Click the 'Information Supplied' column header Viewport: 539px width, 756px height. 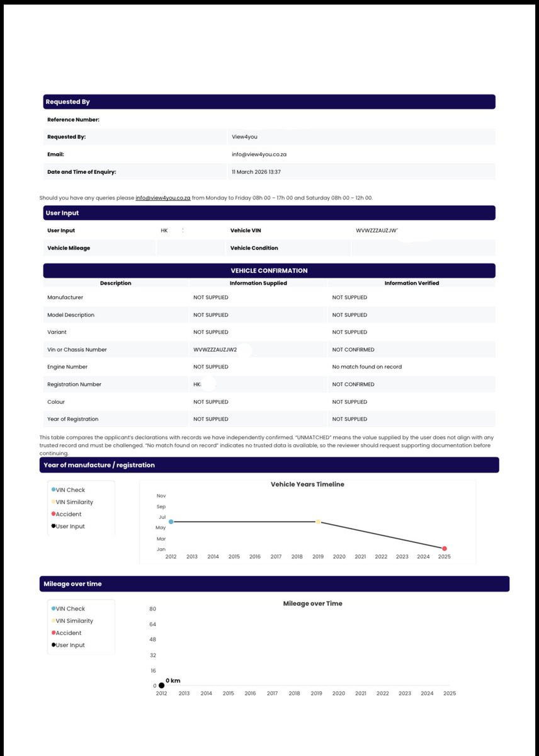(258, 283)
